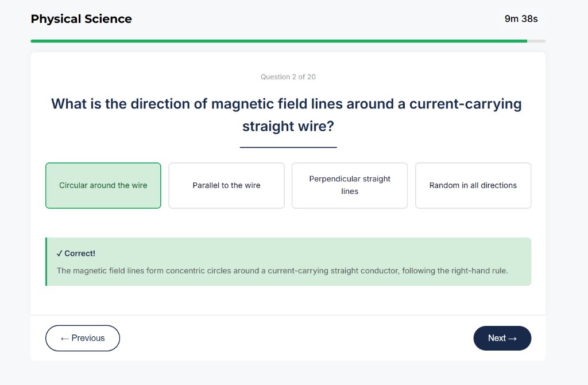
Task: Click the checkmark icon beside 'Correct!'
Action: (x=59, y=252)
